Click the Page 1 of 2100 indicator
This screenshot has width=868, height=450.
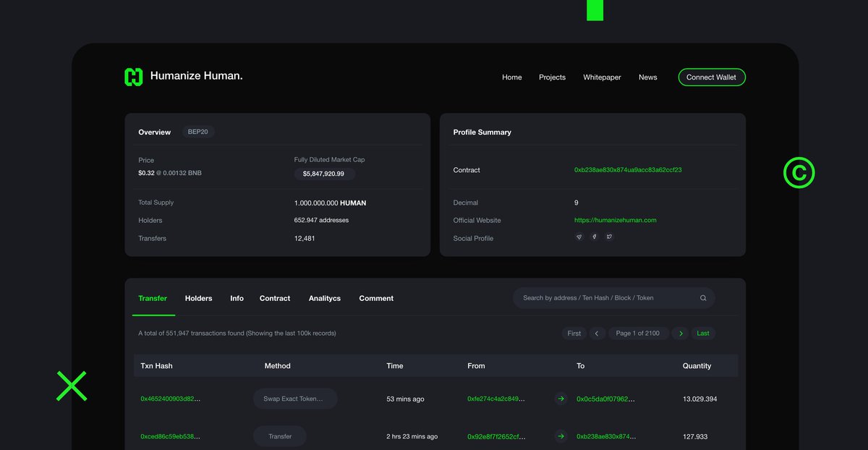[x=638, y=334]
